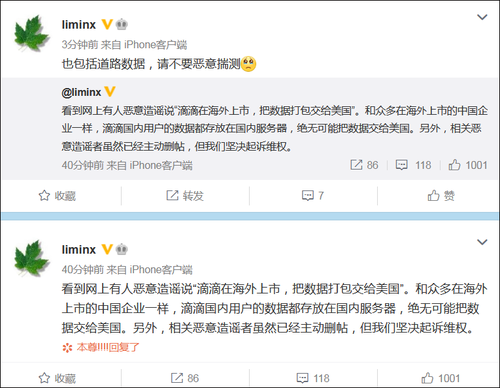500x388 pixels.
Task: Click the orange V verified badge on first post
Action: [x=107, y=24]
